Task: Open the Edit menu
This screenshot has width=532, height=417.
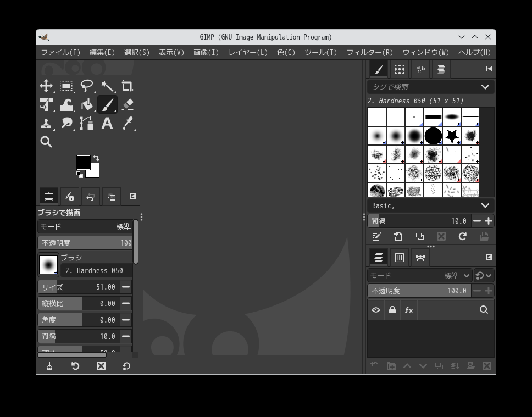Action: click(102, 52)
